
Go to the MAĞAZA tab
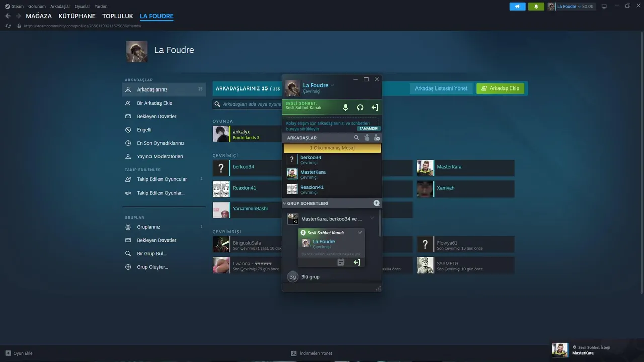pos(39,16)
